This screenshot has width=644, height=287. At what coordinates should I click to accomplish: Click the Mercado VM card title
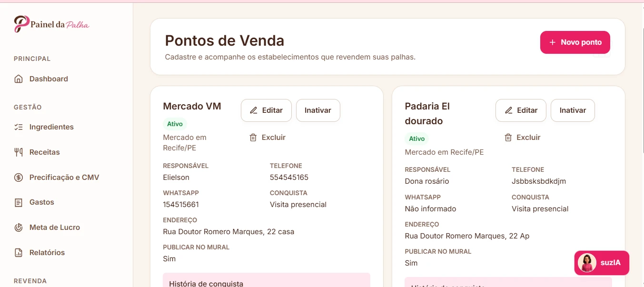coord(192,106)
